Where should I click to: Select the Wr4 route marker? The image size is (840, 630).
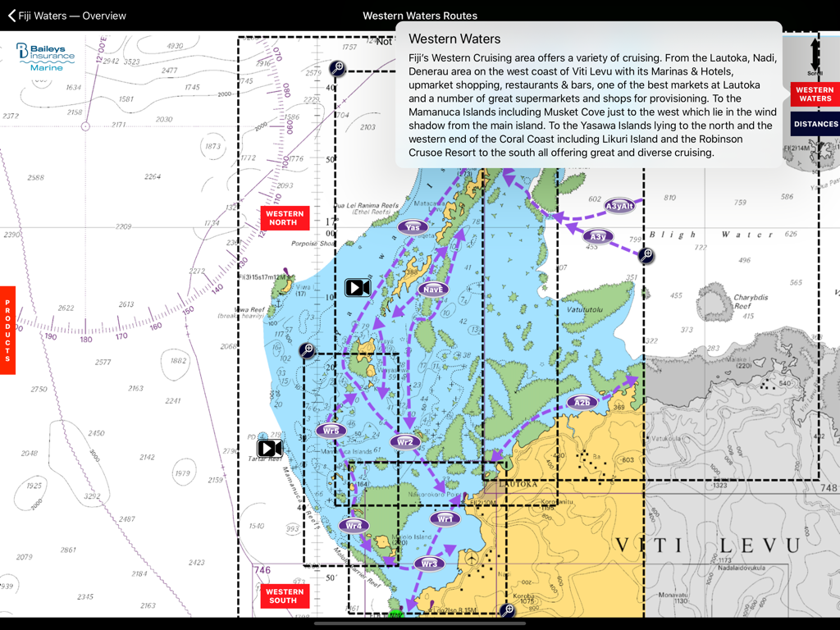[354, 525]
